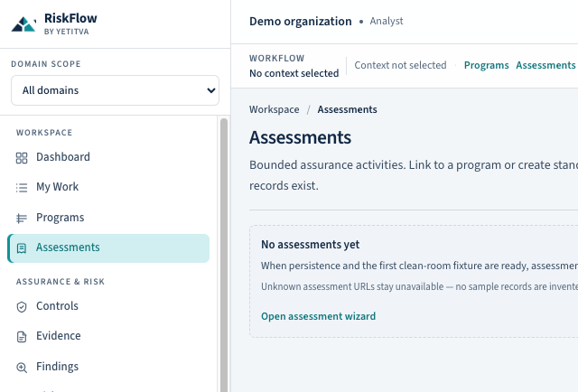Click the RiskFlow mountain logo icon
This screenshot has width=578, height=392.
click(x=23, y=24)
